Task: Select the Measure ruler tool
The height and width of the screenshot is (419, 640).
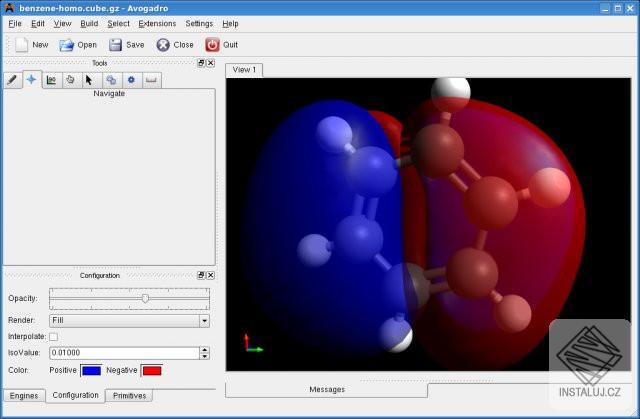Action: pos(151,80)
